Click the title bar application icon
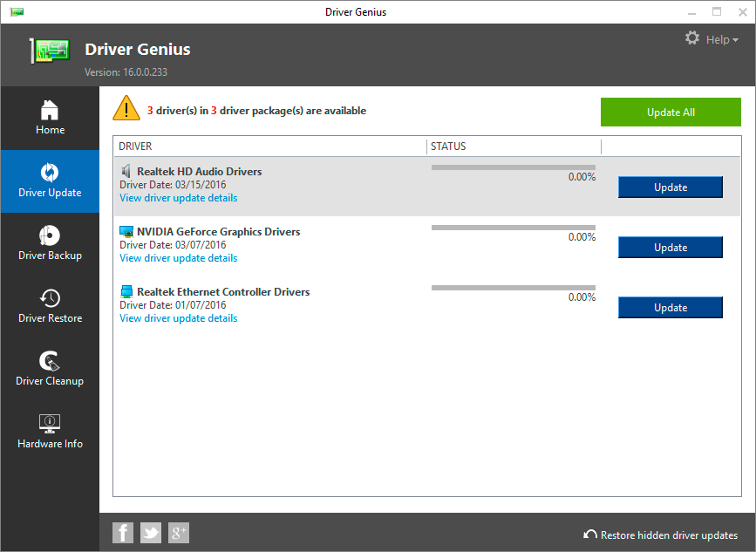This screenshot has height=552, width=756. 17,11
